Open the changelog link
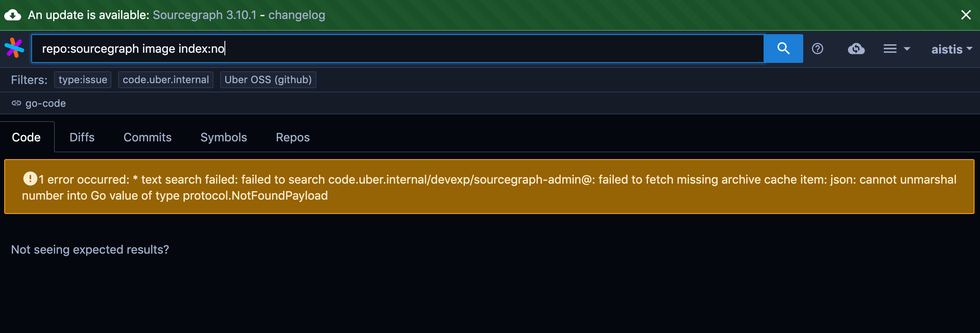This screenshot has width=980, height=333. (297, 15)
